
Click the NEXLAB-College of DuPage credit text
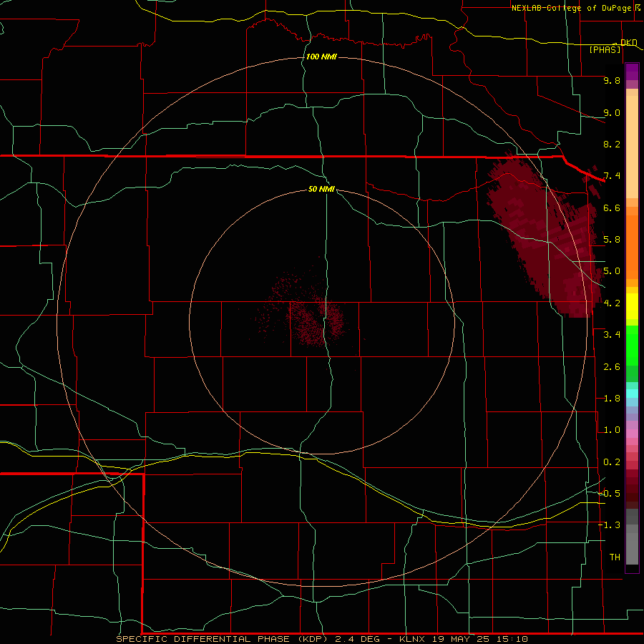571,8
